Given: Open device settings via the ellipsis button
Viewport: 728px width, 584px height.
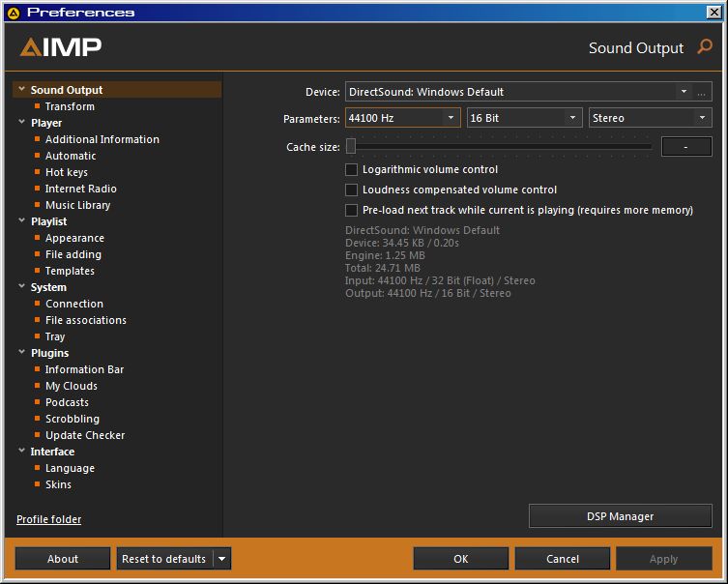Looking at the screenshot, I should [x=702, y=92].
